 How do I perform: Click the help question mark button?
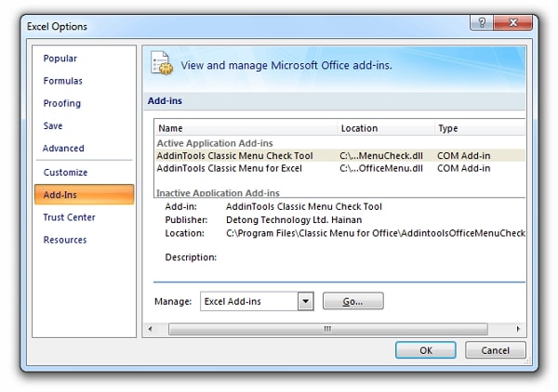(482, 22)
